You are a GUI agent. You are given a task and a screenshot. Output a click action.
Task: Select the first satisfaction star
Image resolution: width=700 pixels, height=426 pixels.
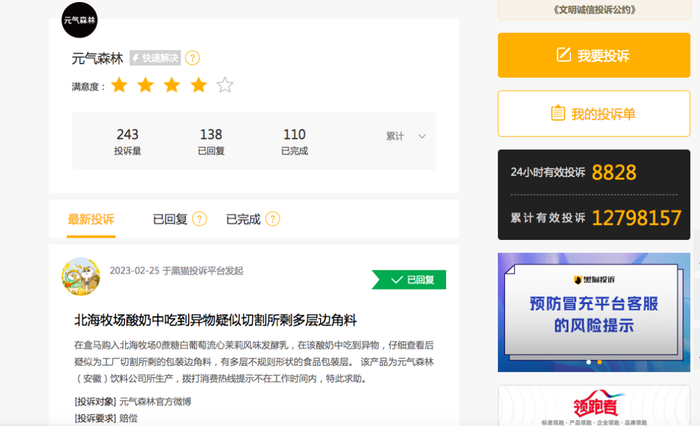pos(119,85)
